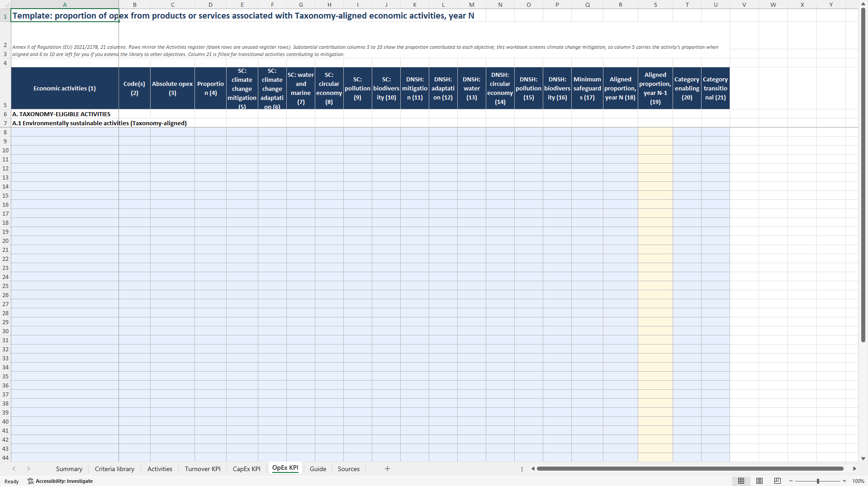This screenshot has width=868, height=486.
Task: Select column Y header
Action: click(831, 5)
